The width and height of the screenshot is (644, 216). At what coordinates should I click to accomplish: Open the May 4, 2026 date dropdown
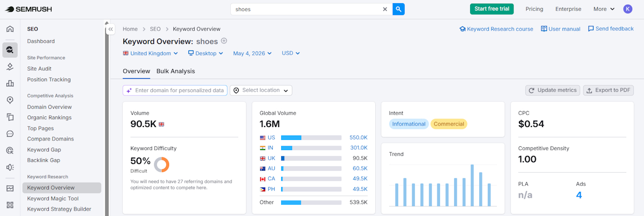pyautogui.click(x=252, y=53)
